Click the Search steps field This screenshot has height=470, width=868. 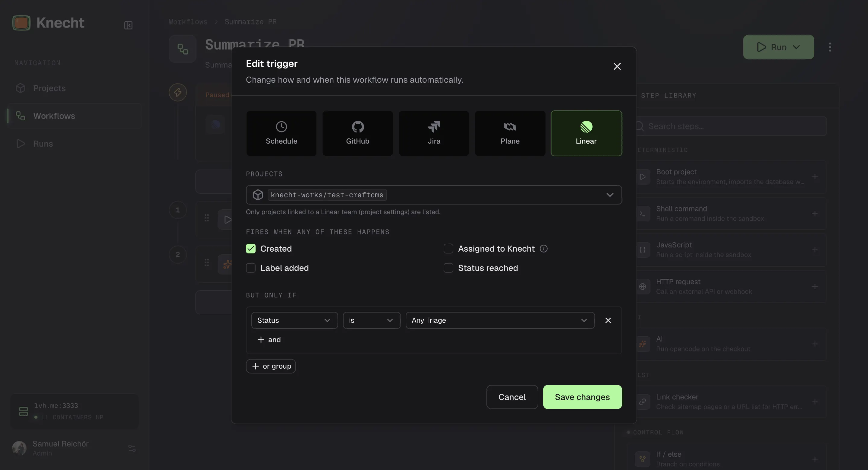click(730, 126)
